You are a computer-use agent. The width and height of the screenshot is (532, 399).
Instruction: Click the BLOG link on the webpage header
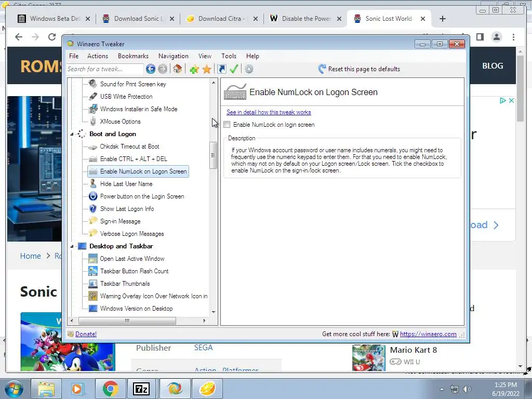[493, 66]
